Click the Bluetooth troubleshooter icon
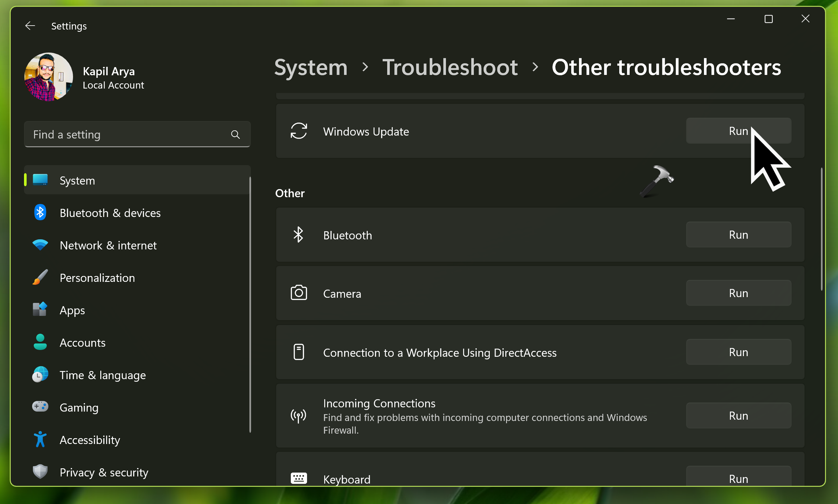838x504 pixels. [x=298, y=235]
